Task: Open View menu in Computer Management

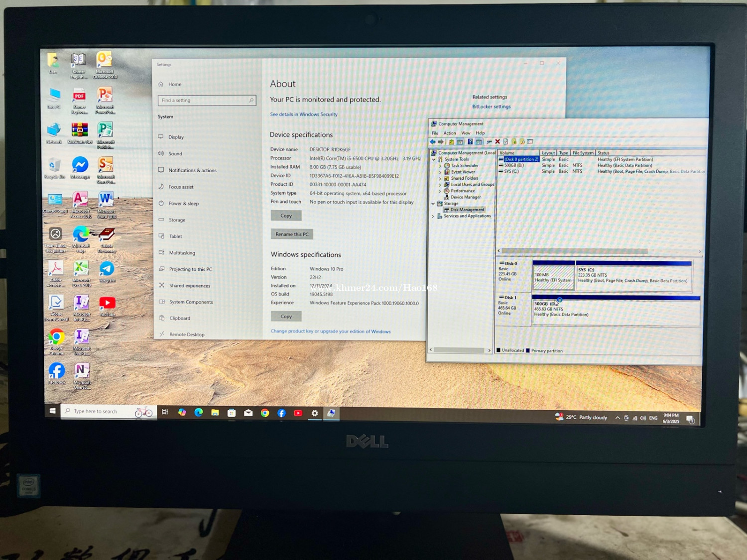Action: (466, 133)
